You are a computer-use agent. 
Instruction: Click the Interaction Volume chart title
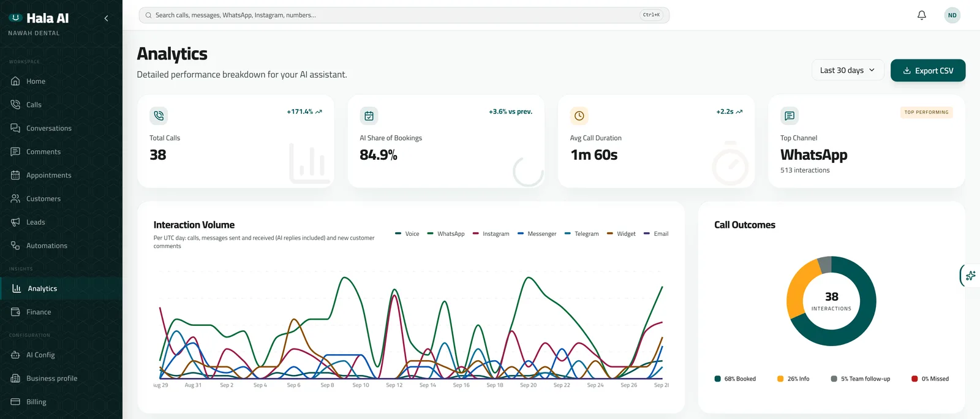pyautogui.click(x=194, y=225)
